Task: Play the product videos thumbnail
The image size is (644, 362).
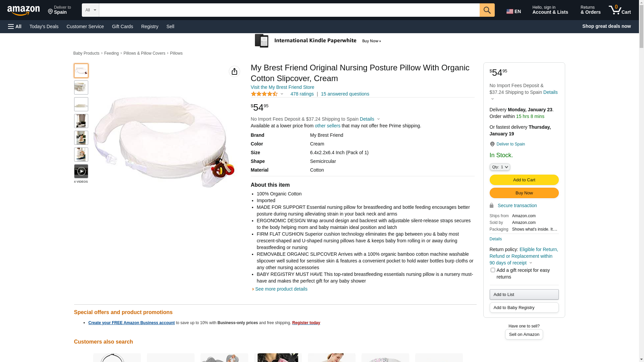Action: coord(81,171)
